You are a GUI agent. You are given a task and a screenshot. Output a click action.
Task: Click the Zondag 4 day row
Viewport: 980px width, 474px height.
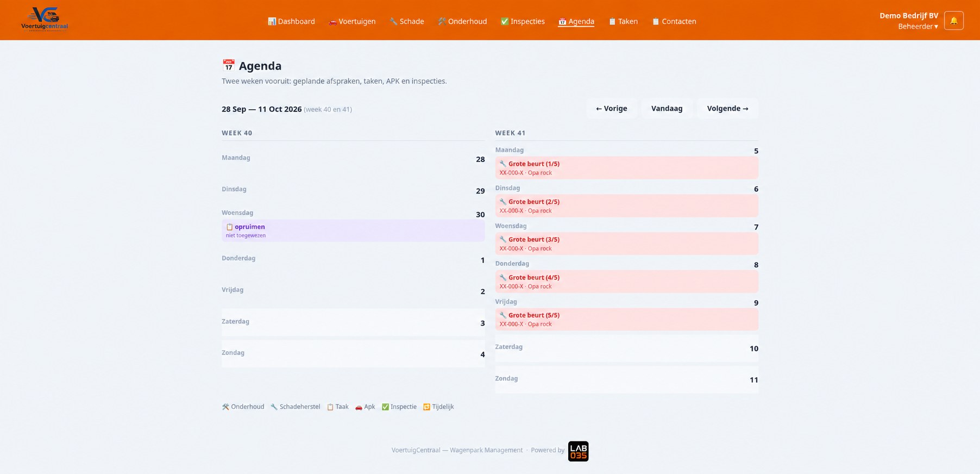(353, 354)
